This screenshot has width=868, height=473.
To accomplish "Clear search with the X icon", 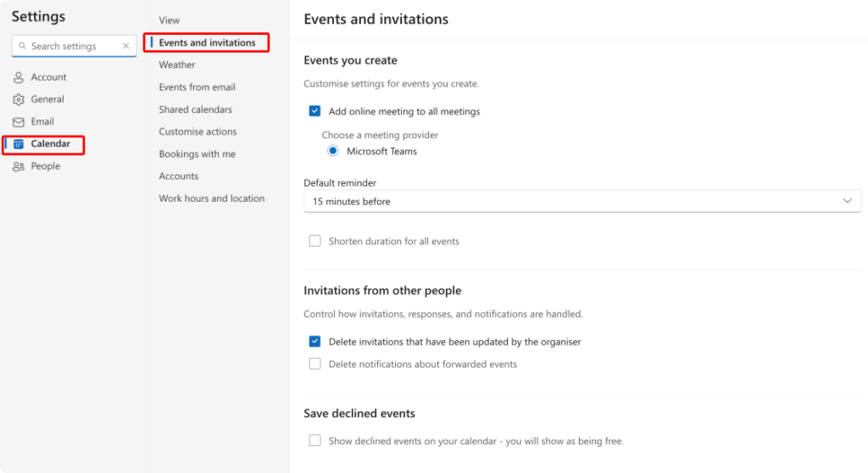I will coord(126,47).
